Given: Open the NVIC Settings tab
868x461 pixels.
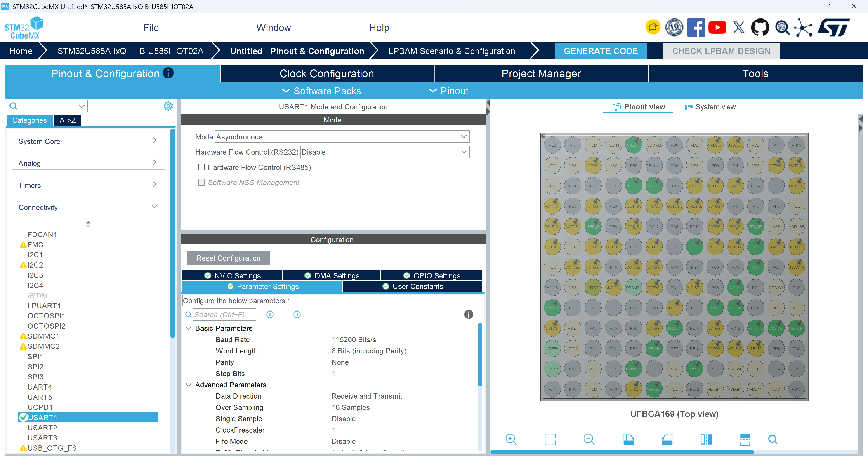Looking at the screenshot, I should pos(232,276).
